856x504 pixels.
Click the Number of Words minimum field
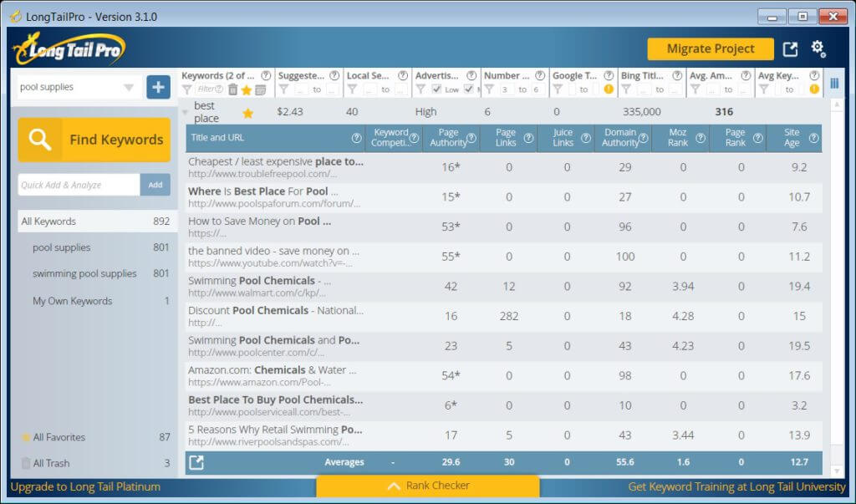[506, 89]
